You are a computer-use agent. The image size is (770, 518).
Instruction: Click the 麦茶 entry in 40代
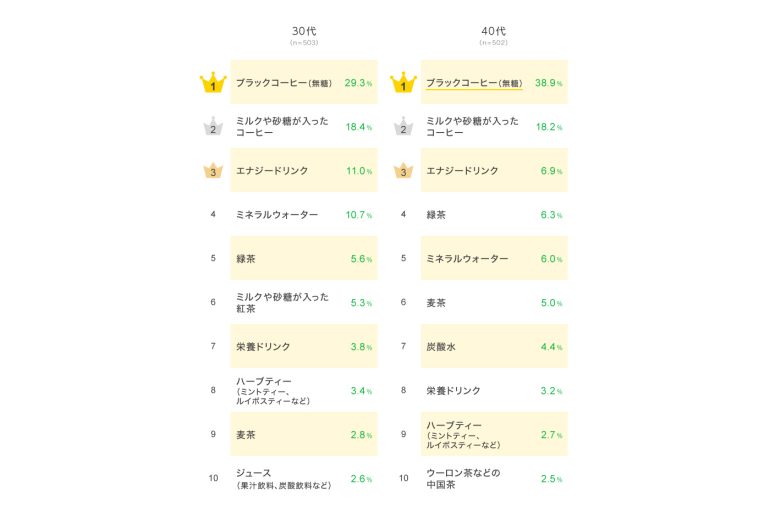[x=436, y=303]
